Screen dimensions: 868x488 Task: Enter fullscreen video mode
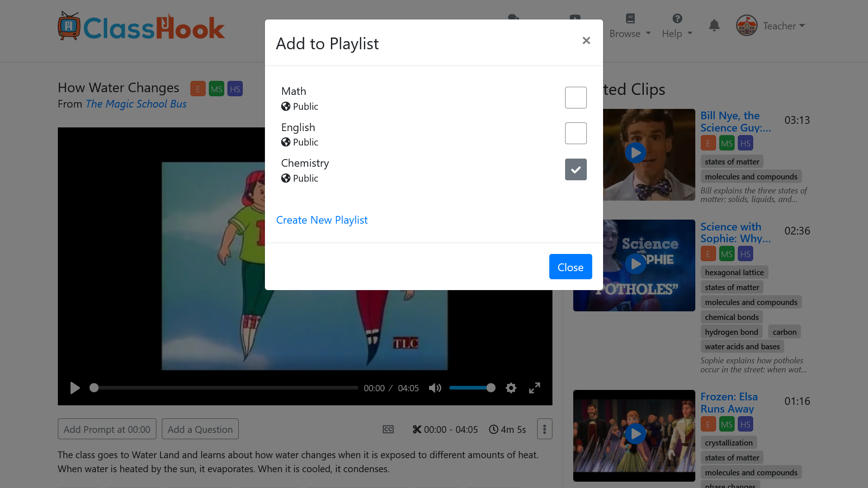pyautogui.click(x=534, y=388)
